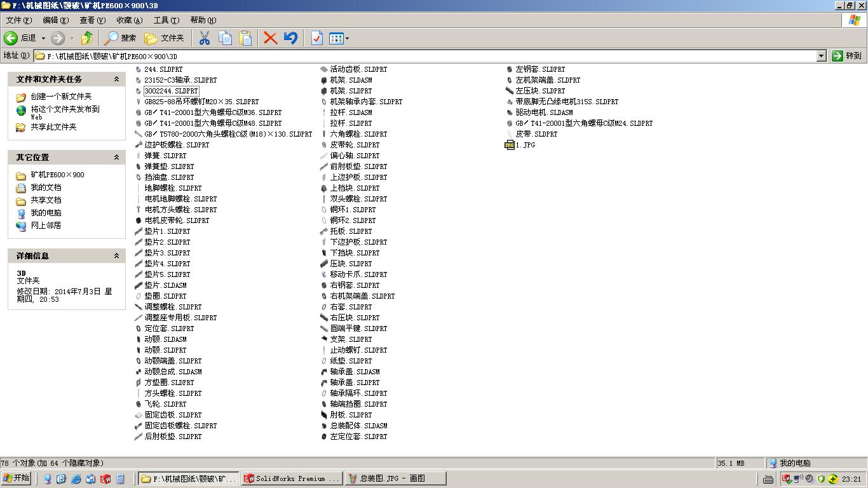Select file 带底脚无凸缘电机315S.SLDPRT

[x=567, y=102]
